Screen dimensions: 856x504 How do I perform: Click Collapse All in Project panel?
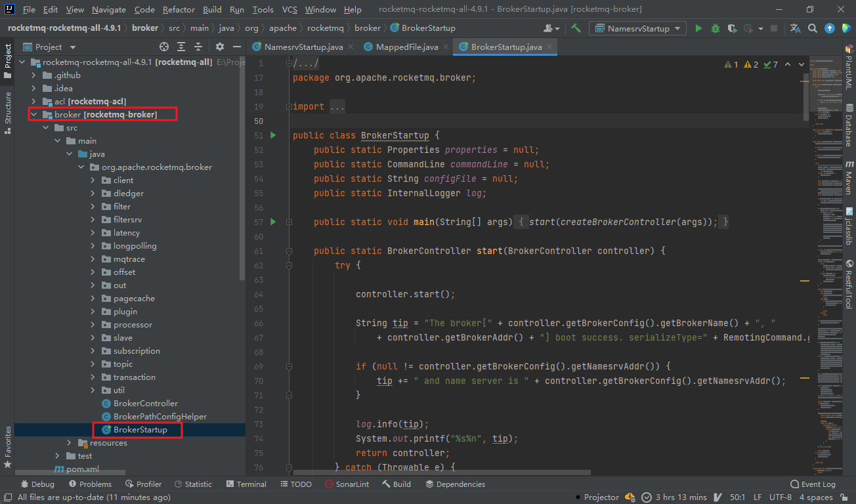(199, 47)
